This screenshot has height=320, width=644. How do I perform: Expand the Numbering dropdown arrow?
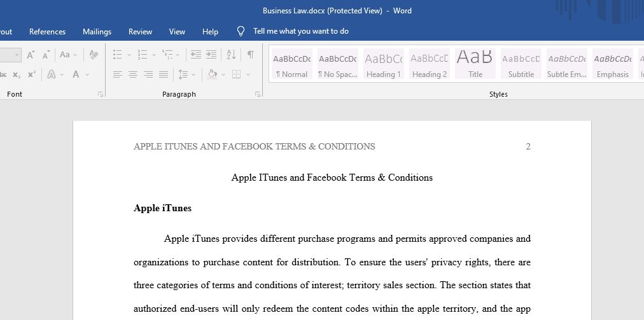point(154,55)
